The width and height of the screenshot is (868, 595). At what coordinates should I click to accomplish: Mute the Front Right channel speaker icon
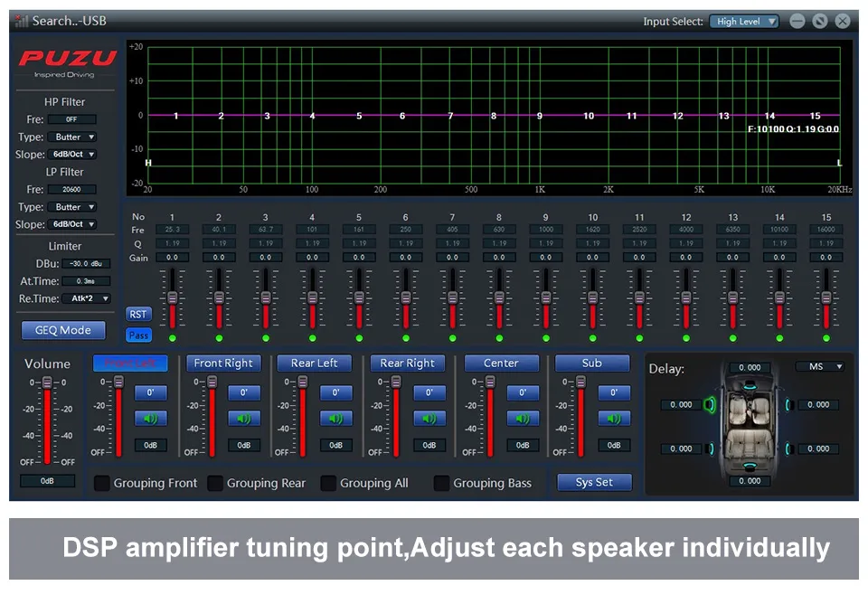[x=243, y=419]
